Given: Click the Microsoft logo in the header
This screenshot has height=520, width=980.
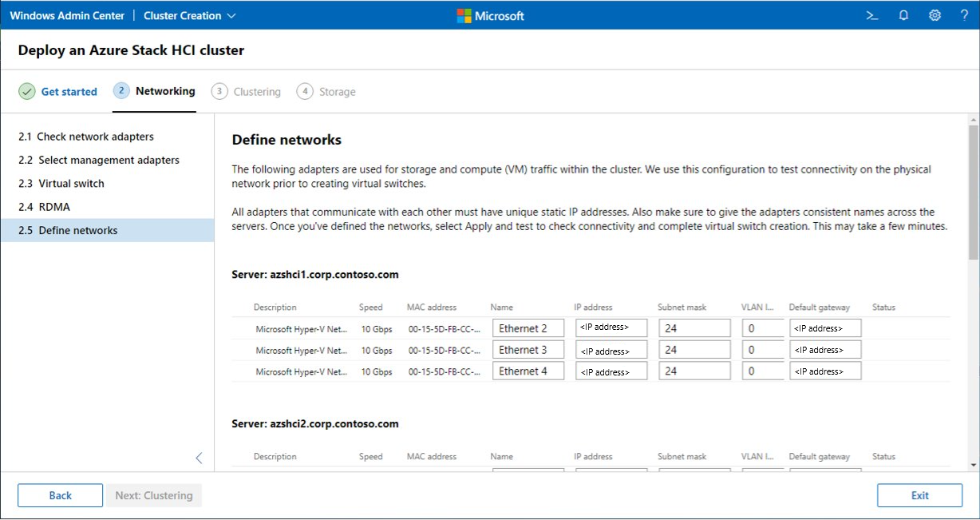Looking at the screenshot, I should click(490, 14).
